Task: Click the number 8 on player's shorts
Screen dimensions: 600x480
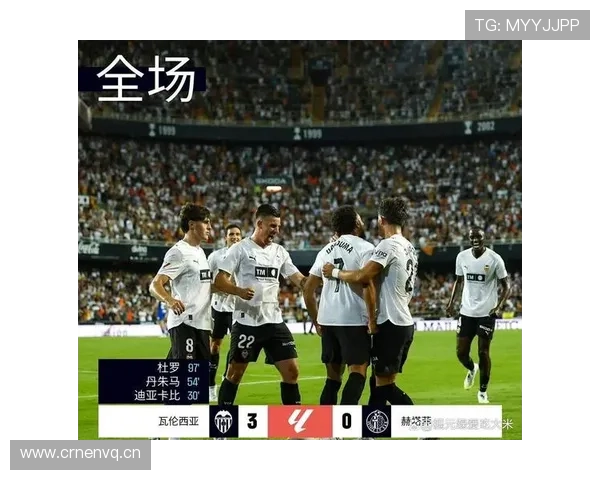Action: pos(189,346)
